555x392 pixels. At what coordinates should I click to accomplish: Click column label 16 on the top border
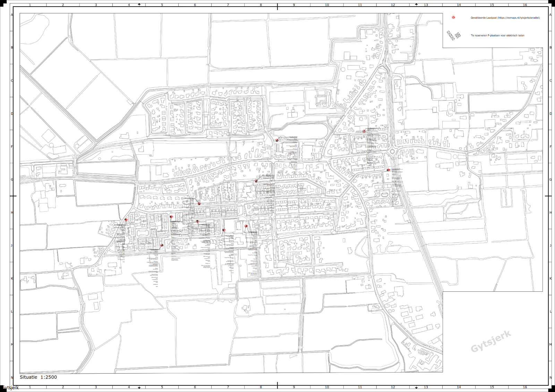(x=525, y=5)
